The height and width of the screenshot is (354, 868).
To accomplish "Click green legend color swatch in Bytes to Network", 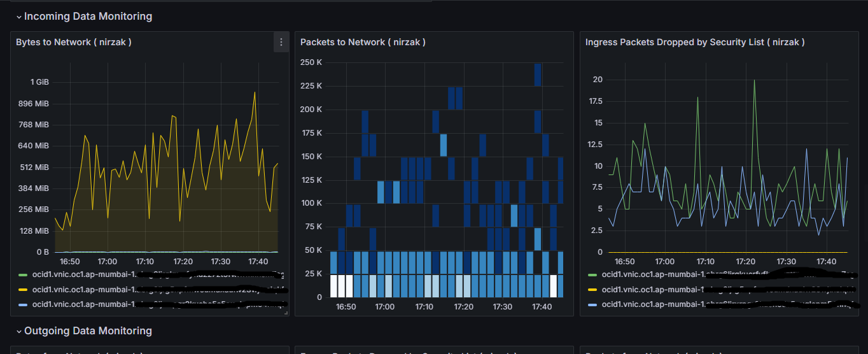I will (23, 275).
